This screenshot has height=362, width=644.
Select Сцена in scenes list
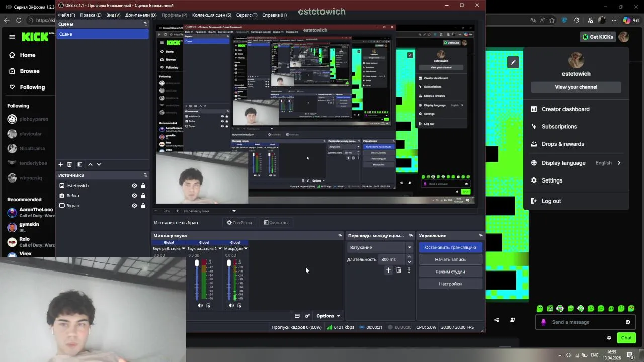click(102, 34)
